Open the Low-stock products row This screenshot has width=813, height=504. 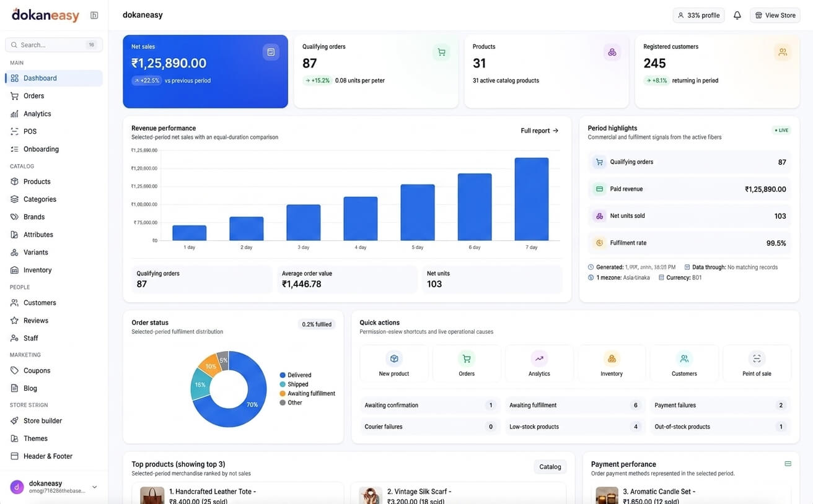click(575, 427)
